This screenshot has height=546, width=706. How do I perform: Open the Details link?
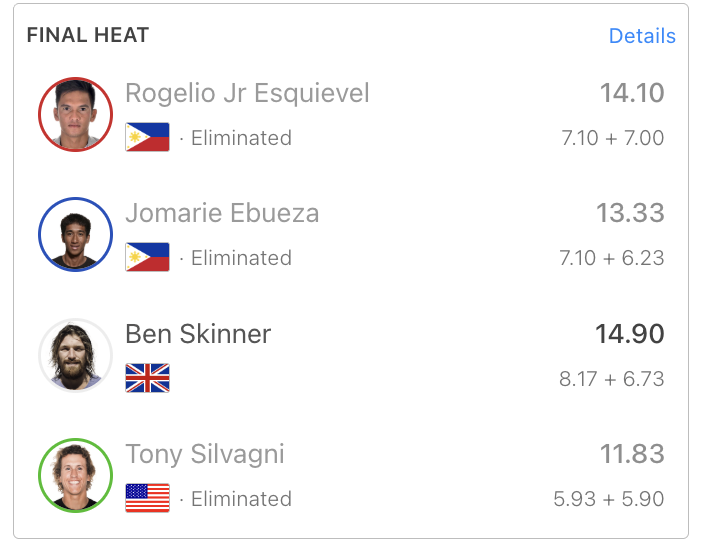tap(642, 36)
